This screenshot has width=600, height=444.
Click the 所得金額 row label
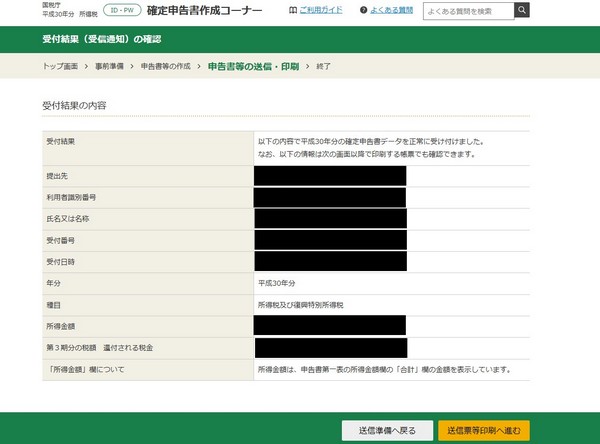tap(60, 326)
